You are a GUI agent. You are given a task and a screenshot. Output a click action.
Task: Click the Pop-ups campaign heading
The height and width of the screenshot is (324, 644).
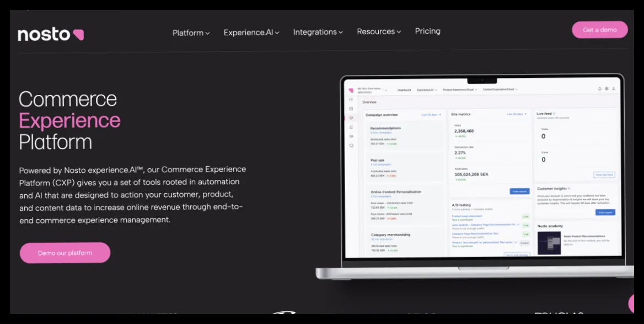click(x=378, y=160)
